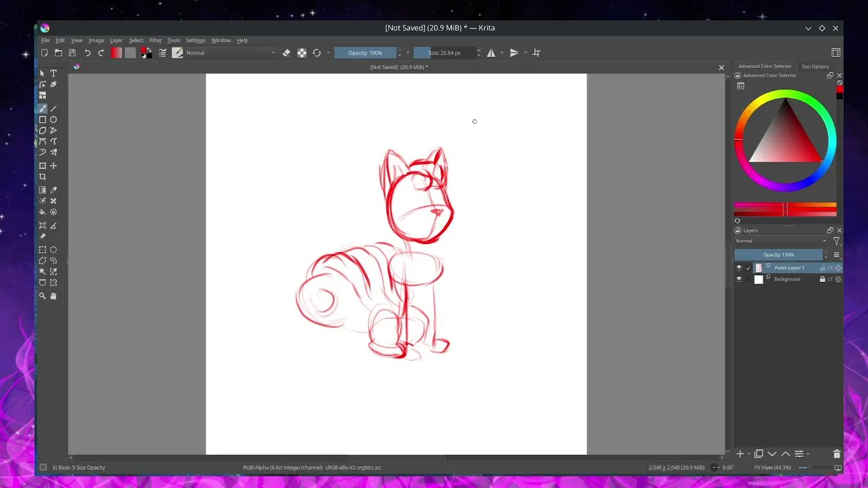Select the Calligraphy tool

[x=54, y=84]
